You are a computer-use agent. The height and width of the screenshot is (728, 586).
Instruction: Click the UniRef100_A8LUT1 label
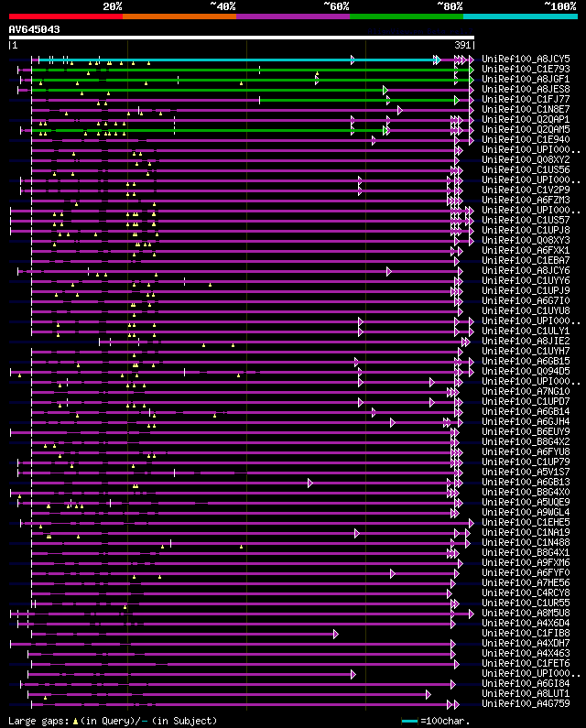coord(526,693)
